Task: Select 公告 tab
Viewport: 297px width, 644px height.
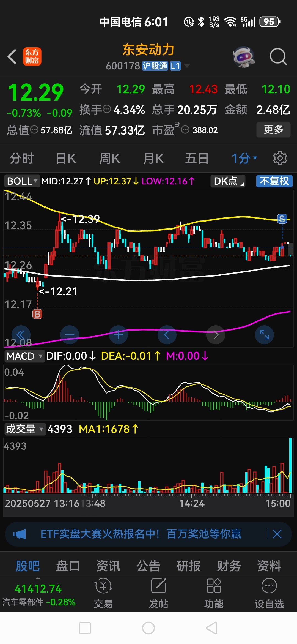Action: click(x=148, y=566)
